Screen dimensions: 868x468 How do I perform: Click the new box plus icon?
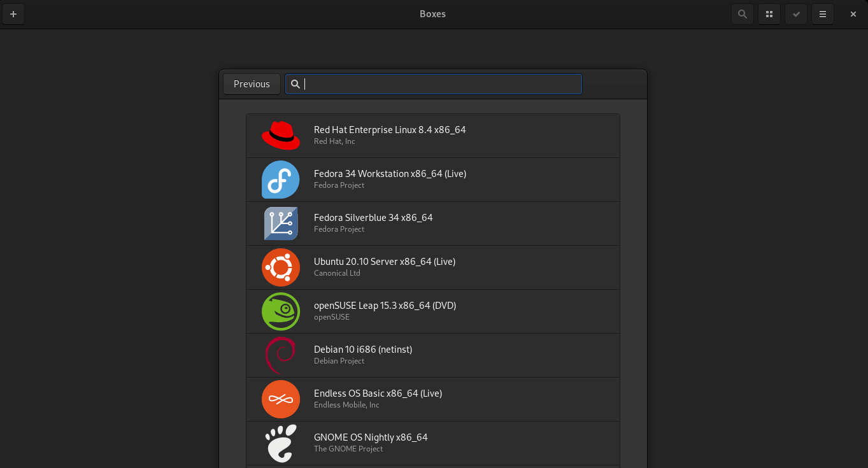13,14
